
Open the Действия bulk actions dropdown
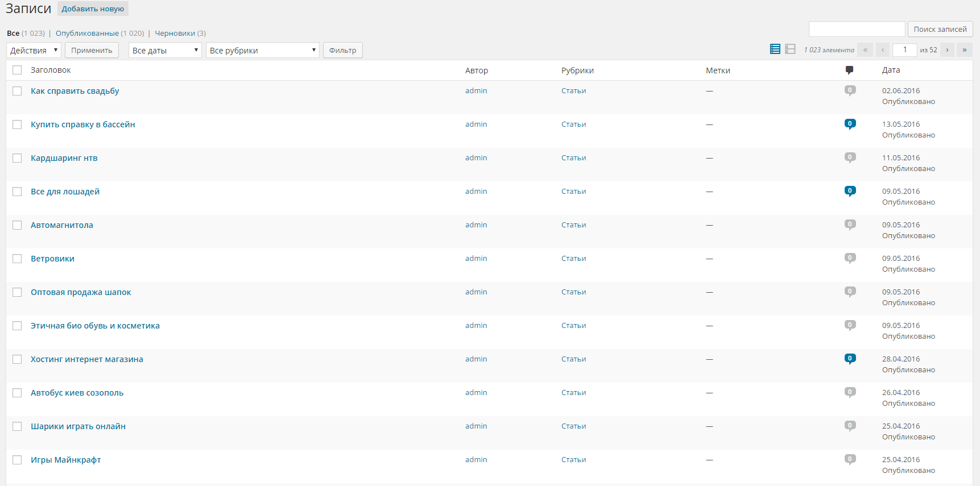34,50
